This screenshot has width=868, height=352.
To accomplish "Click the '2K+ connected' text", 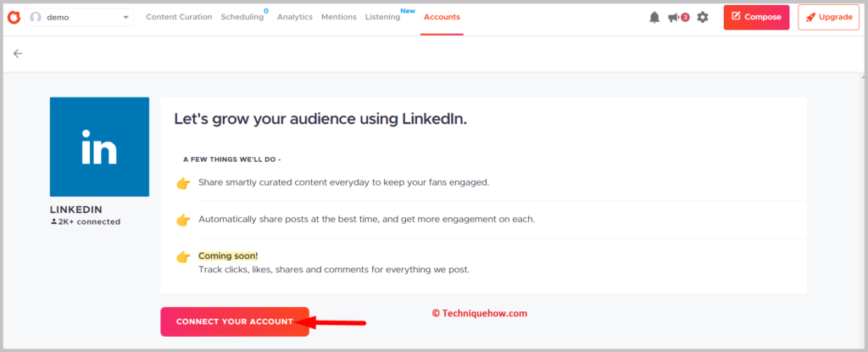I will click(86, 221).
